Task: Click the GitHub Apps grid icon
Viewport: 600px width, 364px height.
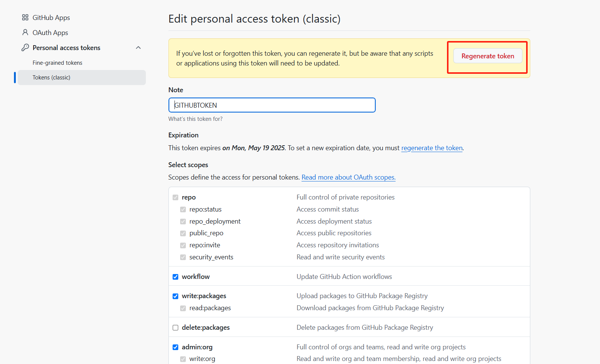Action: click(25, 17)
